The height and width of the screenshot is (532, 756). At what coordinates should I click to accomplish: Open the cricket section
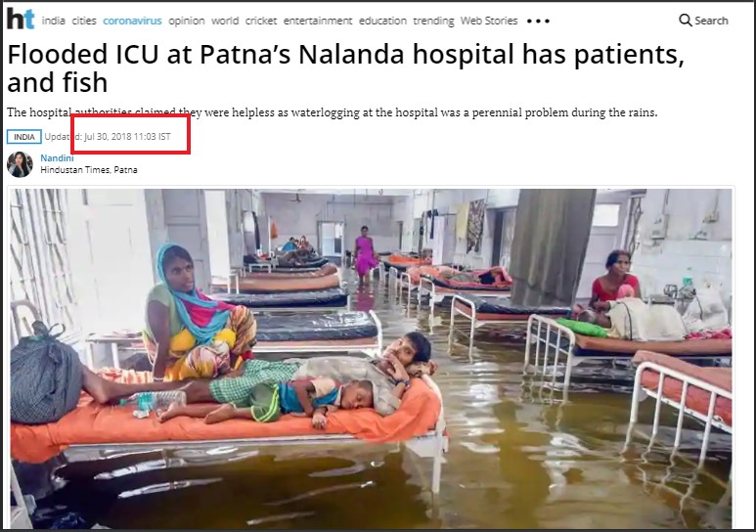[x=261, y=21]
